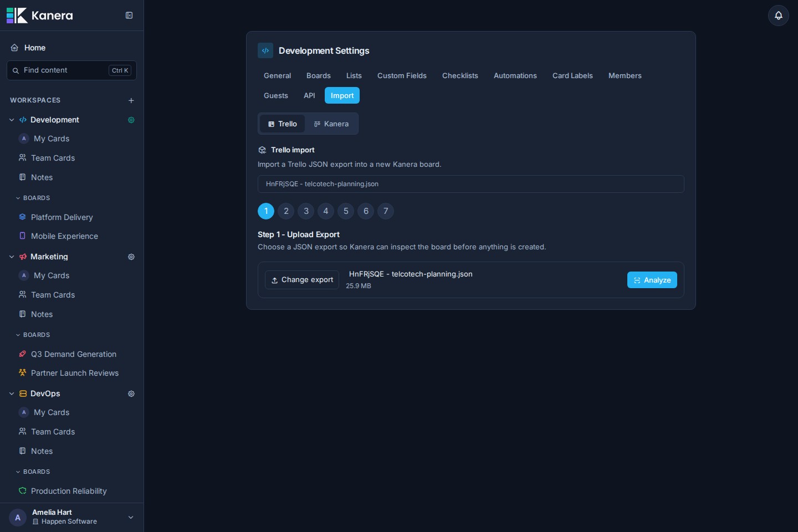This screenshot has height=532, width=798.
Task: Select Trello import source
Action: tap(283, 124)
